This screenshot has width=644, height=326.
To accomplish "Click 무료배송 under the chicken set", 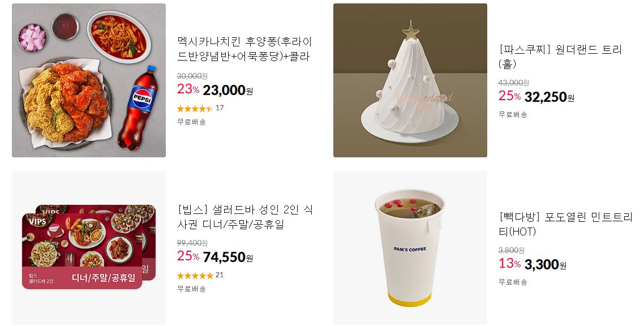I will click(191, 122).
